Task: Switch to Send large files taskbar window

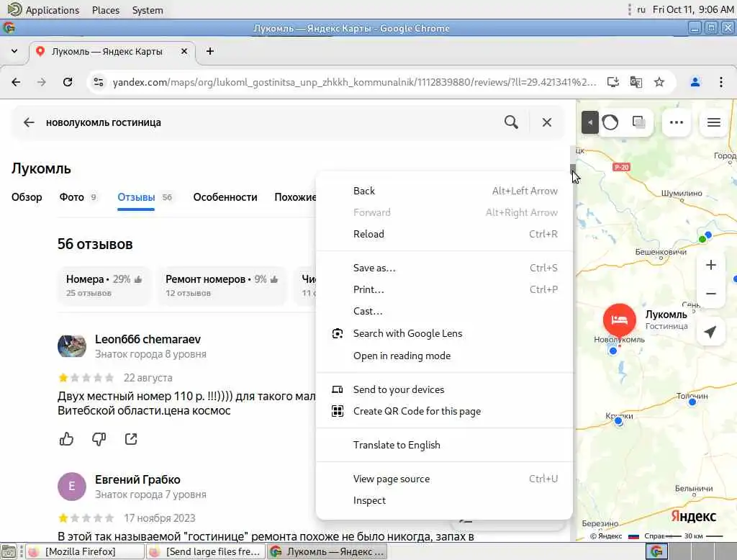Action: click(x=205, y=551)
